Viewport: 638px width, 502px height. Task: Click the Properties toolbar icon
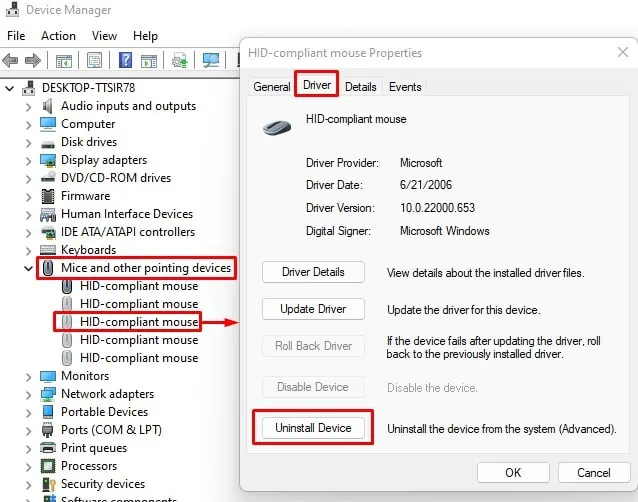point(94,61)
